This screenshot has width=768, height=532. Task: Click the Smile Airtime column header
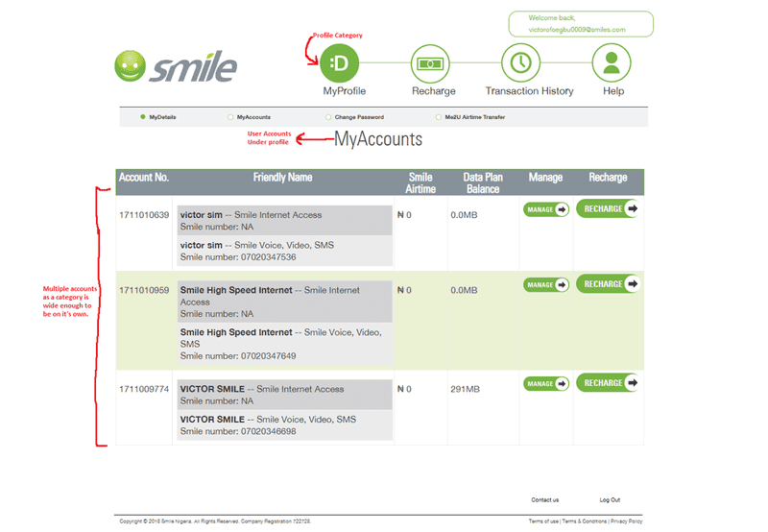click(420, 182)
